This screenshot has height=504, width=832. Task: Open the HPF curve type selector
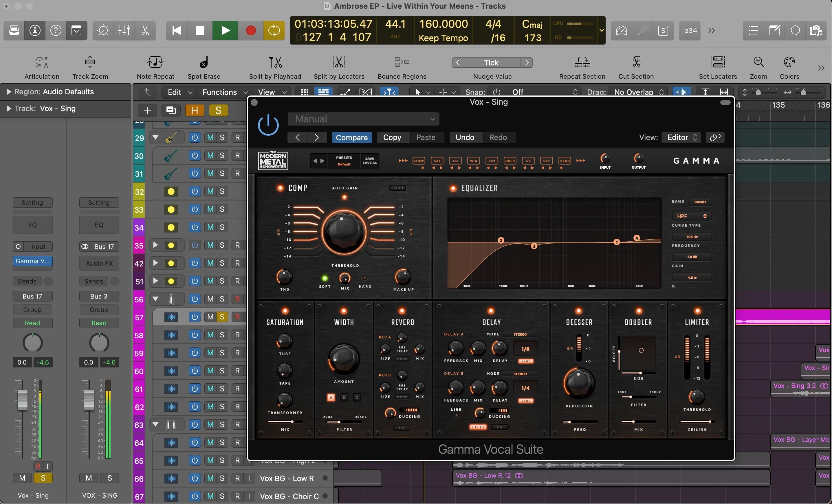[691, 216]
